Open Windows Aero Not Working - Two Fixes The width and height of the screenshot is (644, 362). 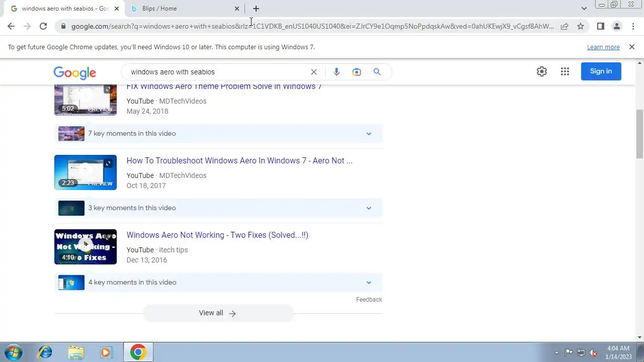tap(217, 235)
